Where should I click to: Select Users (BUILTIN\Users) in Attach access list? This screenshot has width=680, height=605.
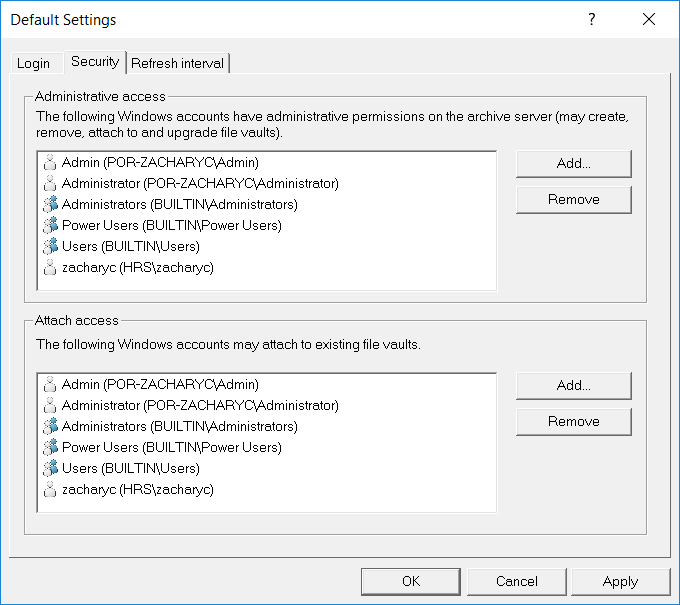click(x=131, y=468)
